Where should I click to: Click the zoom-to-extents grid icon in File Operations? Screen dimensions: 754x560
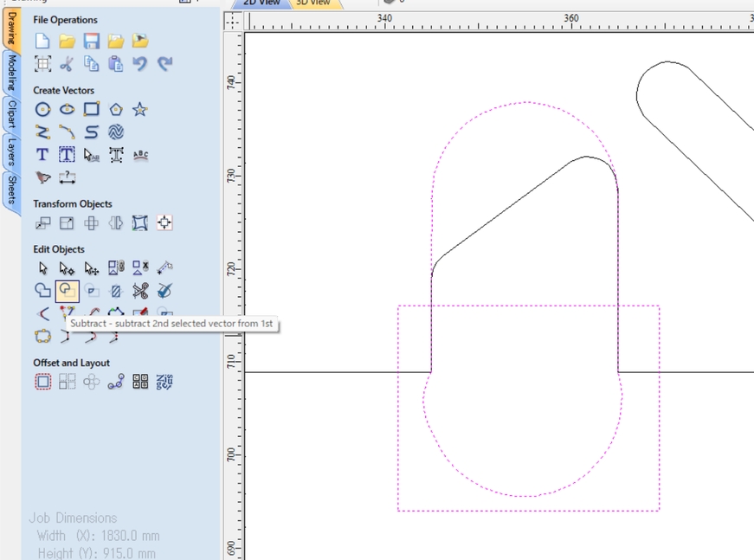tap(42, 63)
